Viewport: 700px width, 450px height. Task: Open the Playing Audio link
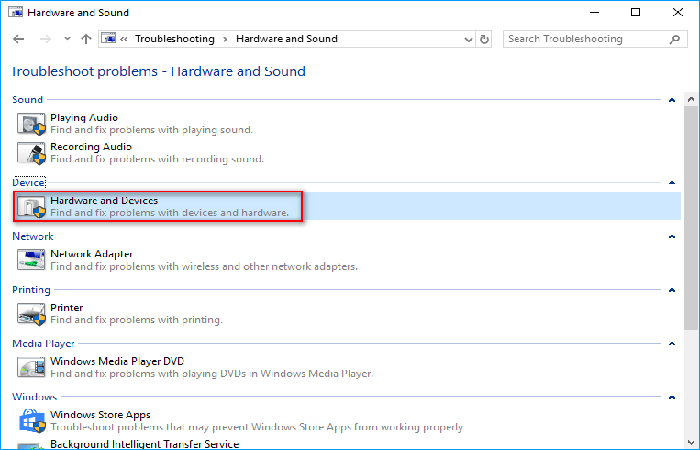[x=84, y=118]
